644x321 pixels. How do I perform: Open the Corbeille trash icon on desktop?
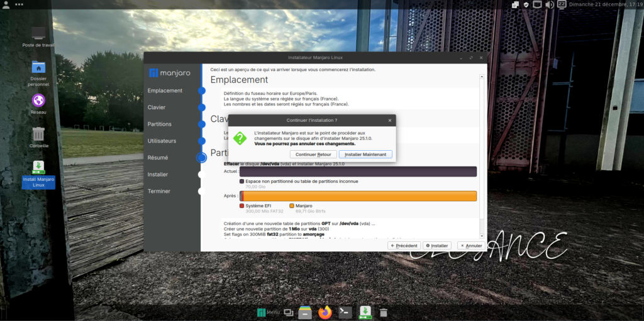tap(38, 134)
